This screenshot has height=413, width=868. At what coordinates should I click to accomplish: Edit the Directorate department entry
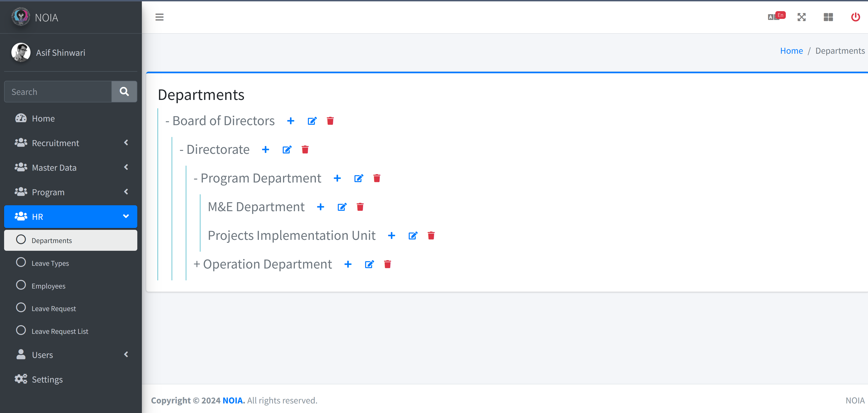pos(287,149)
